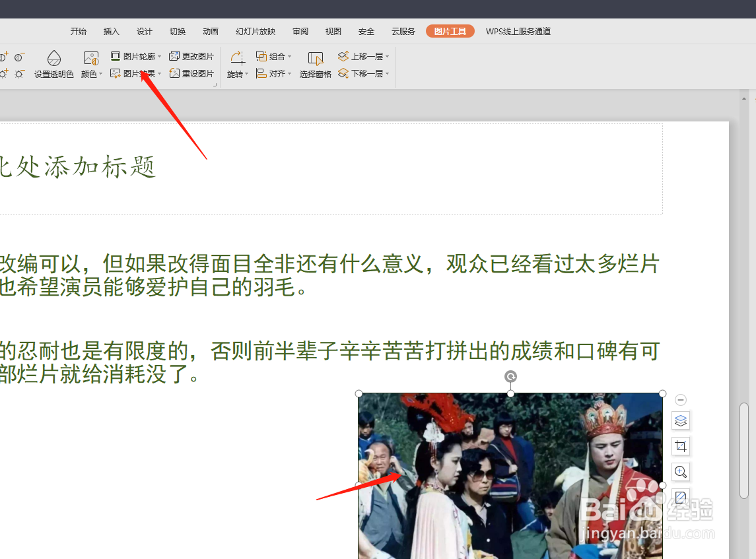
Task: Click the paragraph beginning 改编可以
Action: coord(329,276)
